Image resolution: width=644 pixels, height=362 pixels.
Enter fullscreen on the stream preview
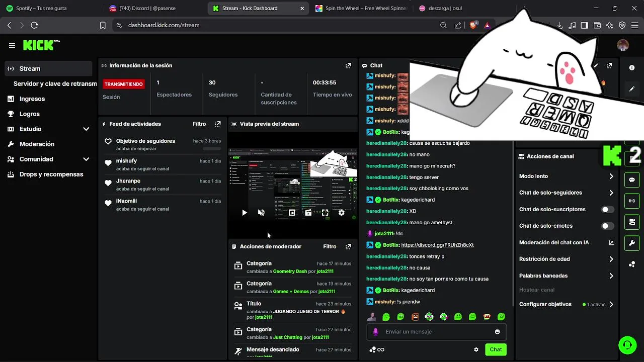click(x=325, y=213)
